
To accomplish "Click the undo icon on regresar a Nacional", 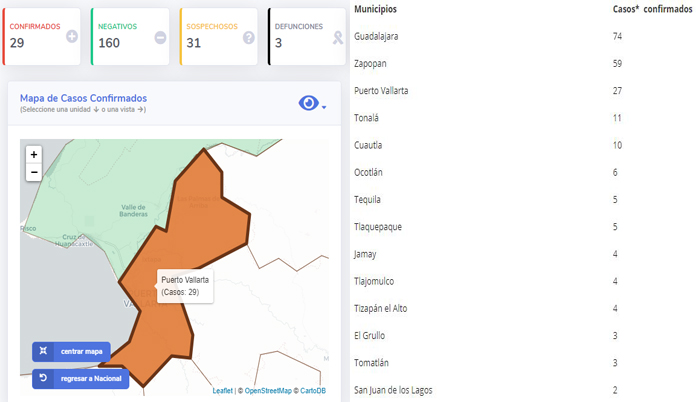I will click(43, 378).
